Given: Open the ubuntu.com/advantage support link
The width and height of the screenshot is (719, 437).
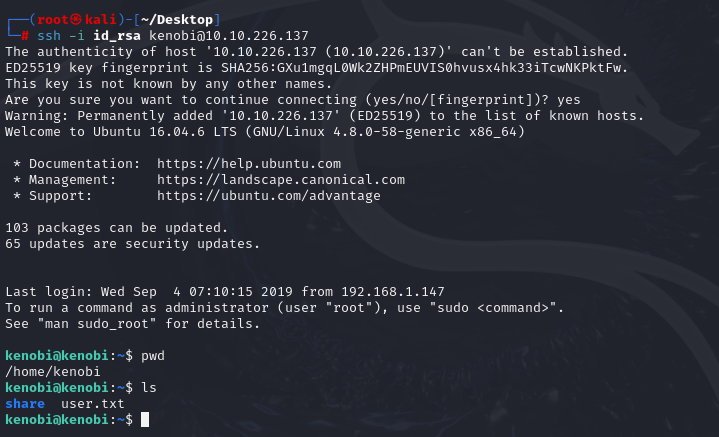Looking at the screenshot, I should [269, 196].
